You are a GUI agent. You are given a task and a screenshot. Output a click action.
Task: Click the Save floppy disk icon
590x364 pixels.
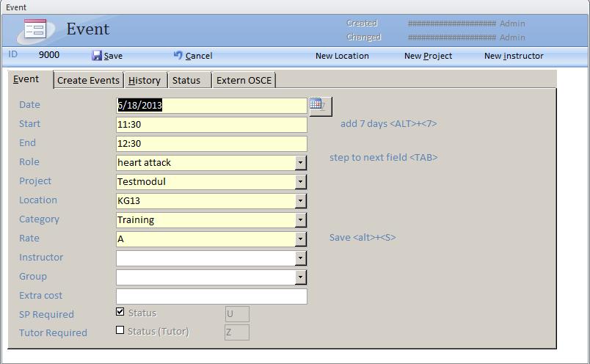(97, 56)
